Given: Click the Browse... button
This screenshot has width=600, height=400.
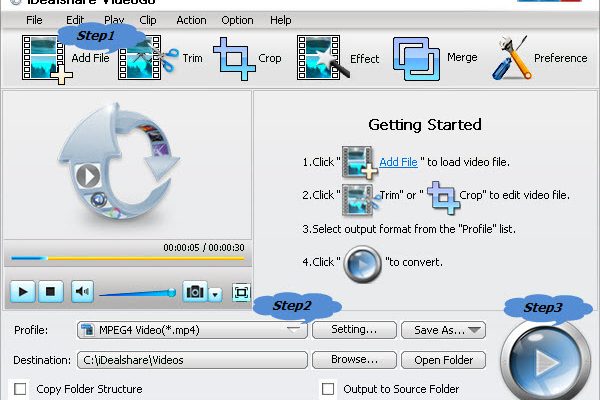Looking at the screenshot, I should pos(354,360).
